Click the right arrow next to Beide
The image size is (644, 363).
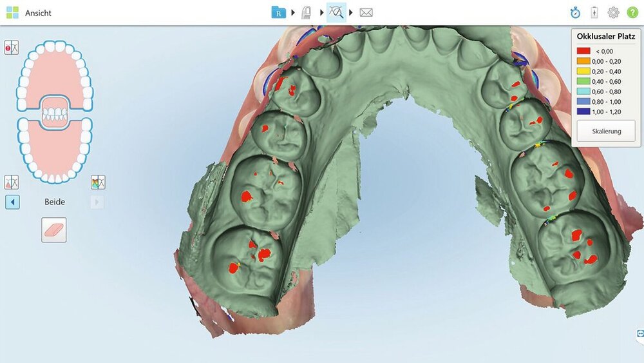point(97,202)
